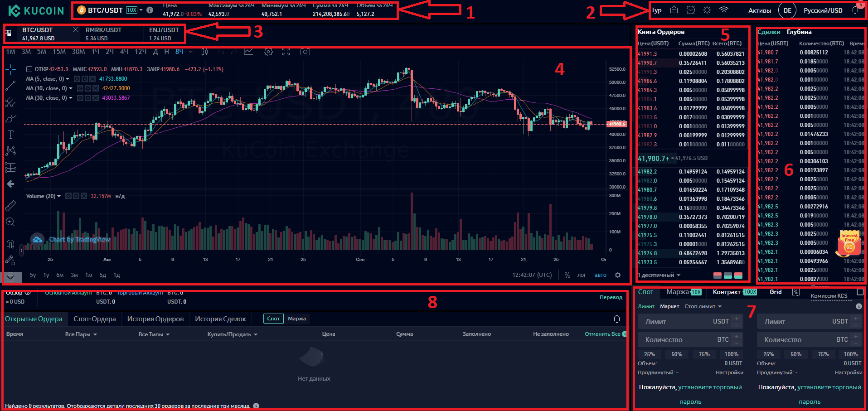
Task: Hide the MA (5, close, 0) indicator
Action: point(77,79)
